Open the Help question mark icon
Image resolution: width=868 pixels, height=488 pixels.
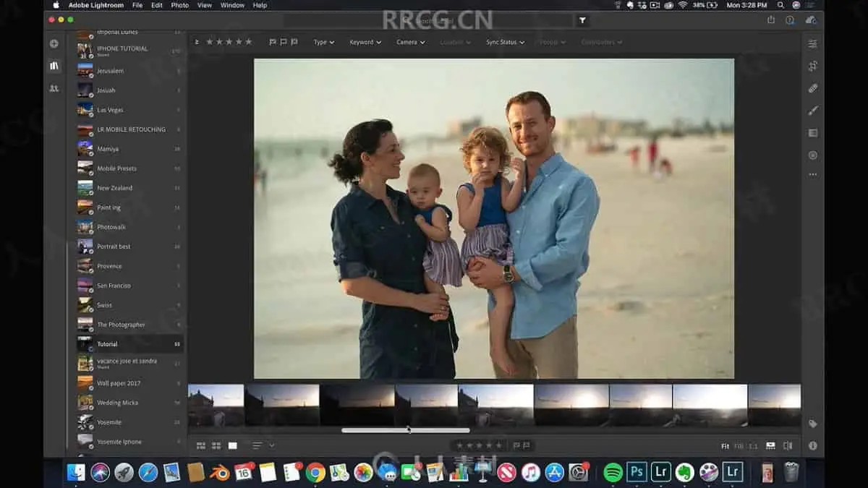[x=790, y=20]
